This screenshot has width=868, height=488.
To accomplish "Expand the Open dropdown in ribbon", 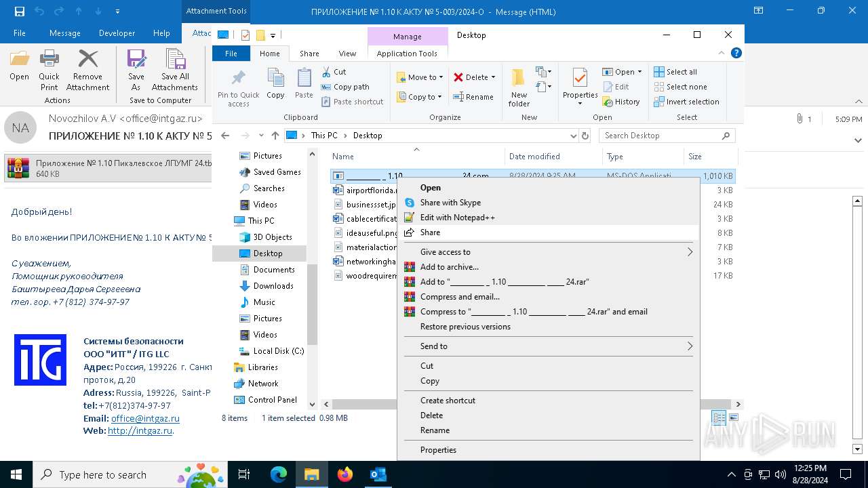I will click(x=639, y=72).
